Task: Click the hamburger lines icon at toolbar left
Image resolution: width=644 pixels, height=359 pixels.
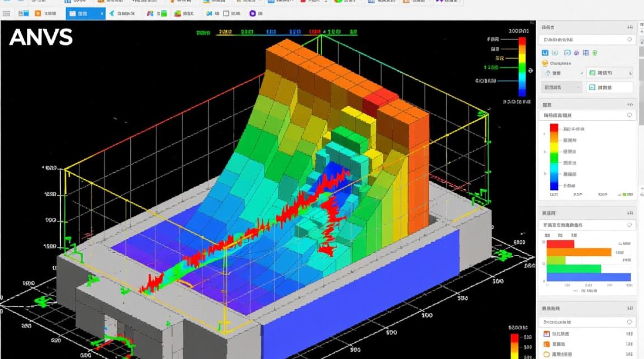Action: [x=6, y=13]
